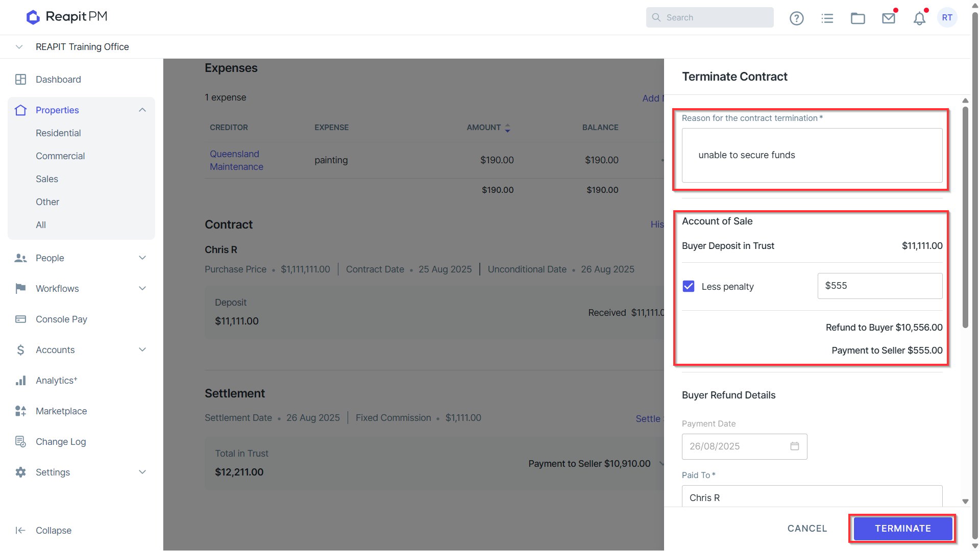Screen dimensions: 980x551
Task: Expand the Accounts menu chevron
Action: [142, 350]
